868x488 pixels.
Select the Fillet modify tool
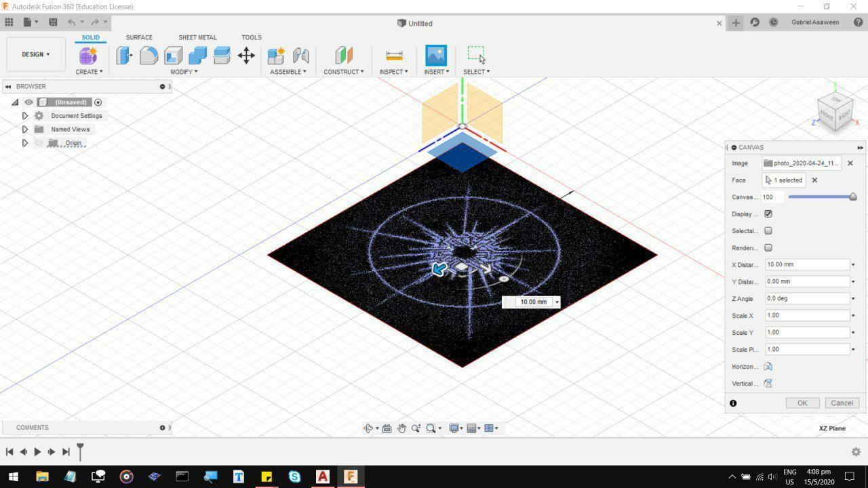tap(149, 56)
